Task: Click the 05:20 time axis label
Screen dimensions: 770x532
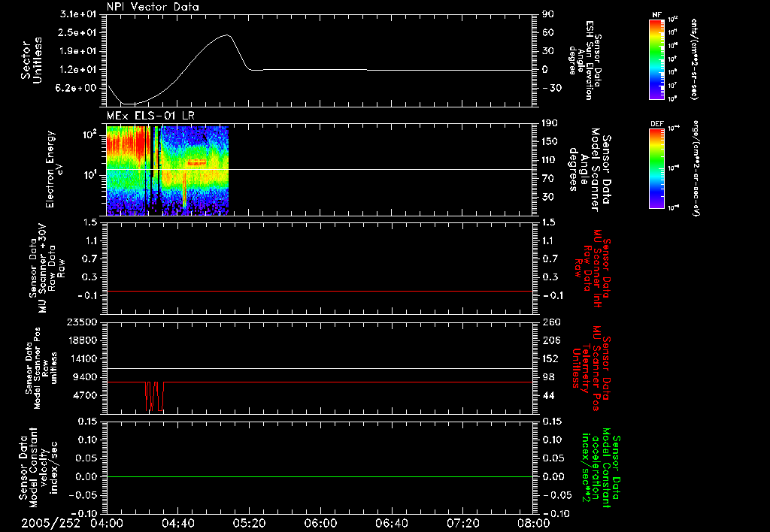Action: click(x=249, y=523)
